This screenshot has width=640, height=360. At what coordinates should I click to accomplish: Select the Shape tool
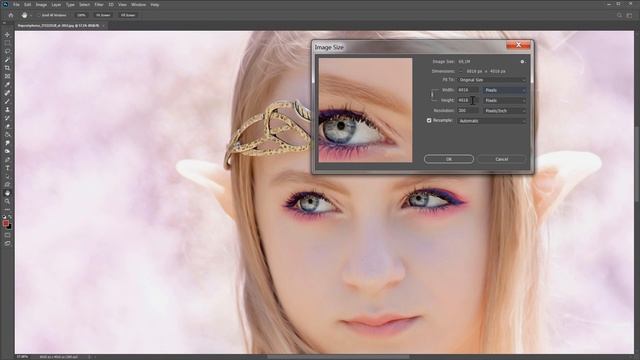pos(7,184)
